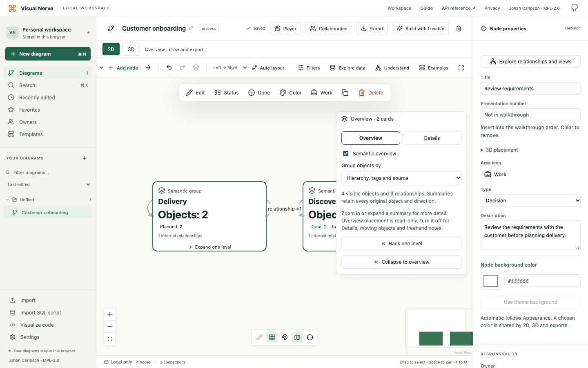
Task: Click Back one level
Action: point(401,243)
